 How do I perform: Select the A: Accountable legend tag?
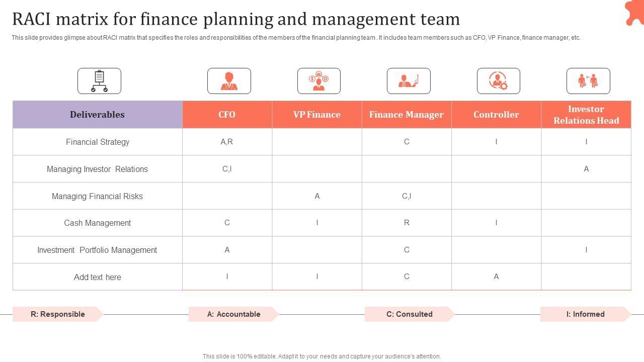(x=233, y=314)
